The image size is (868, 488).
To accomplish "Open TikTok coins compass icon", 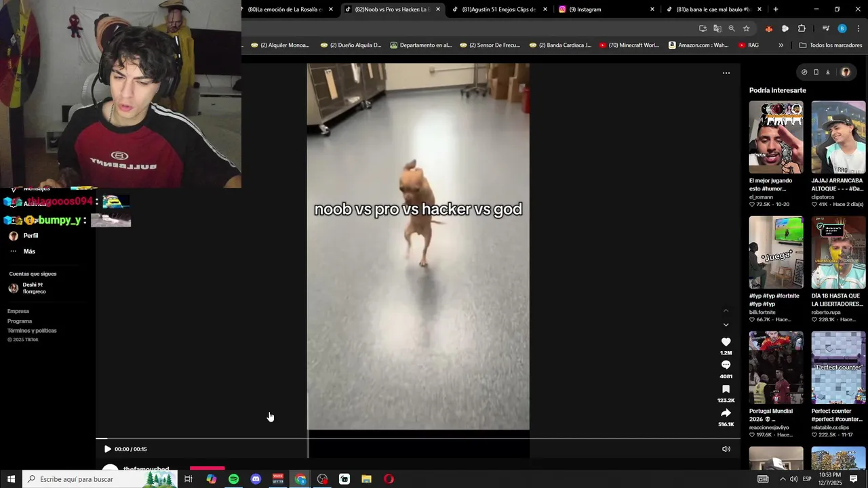I will (804, 72).
